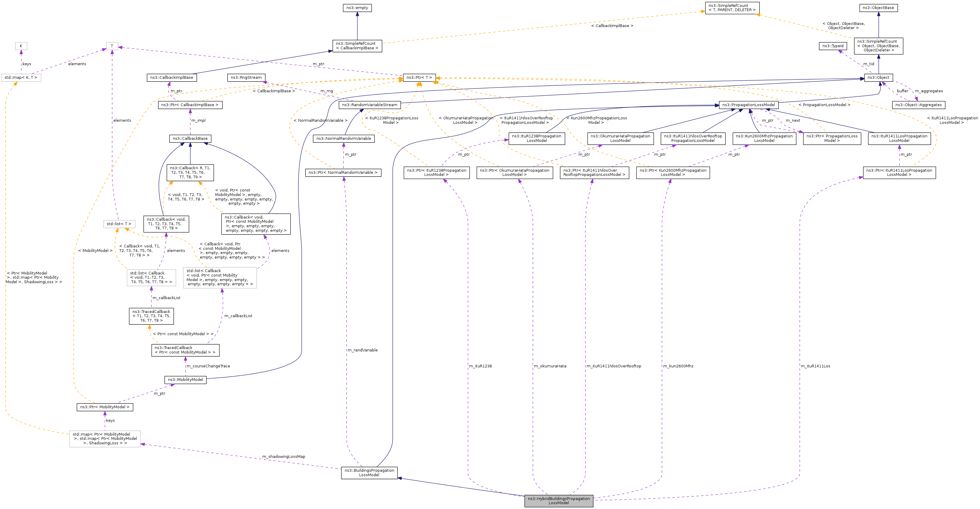Screen dimensions: 980x509
Task: Select the m_next edge label
Action: [x=793, y=120]
